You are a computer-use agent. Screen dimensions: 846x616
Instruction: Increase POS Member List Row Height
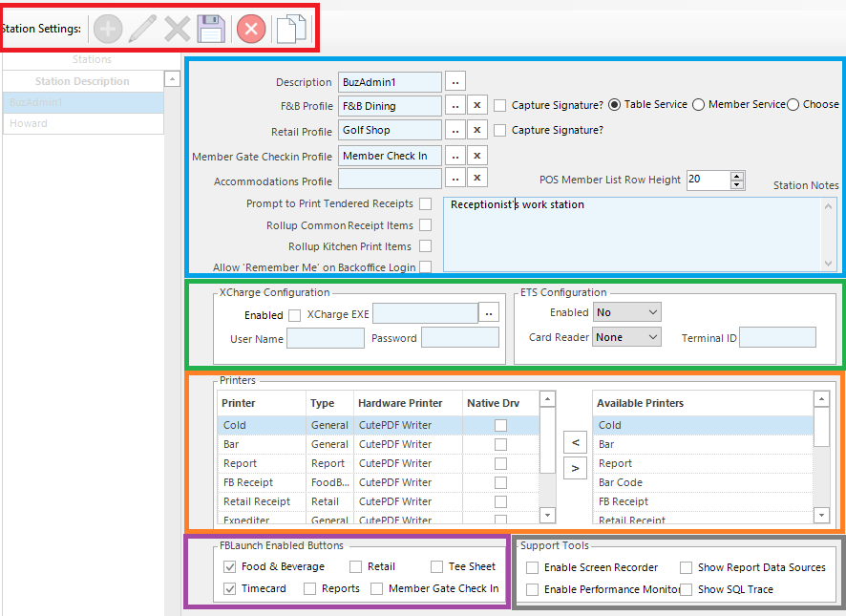[x=736, y=176]
